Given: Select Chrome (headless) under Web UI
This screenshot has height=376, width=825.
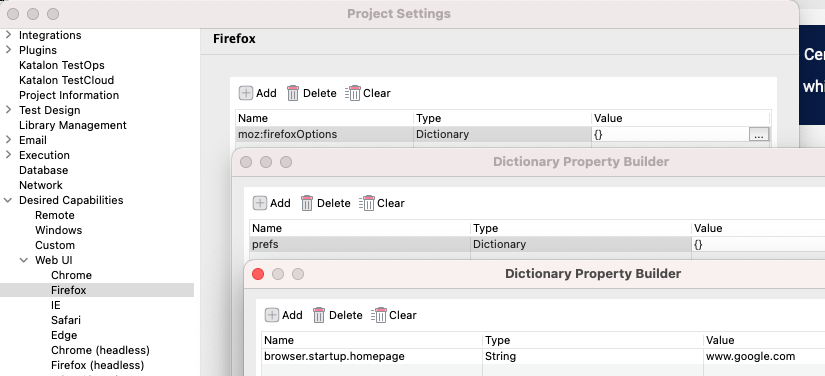Looking at the screenshot, I should (x=100, y=350).
